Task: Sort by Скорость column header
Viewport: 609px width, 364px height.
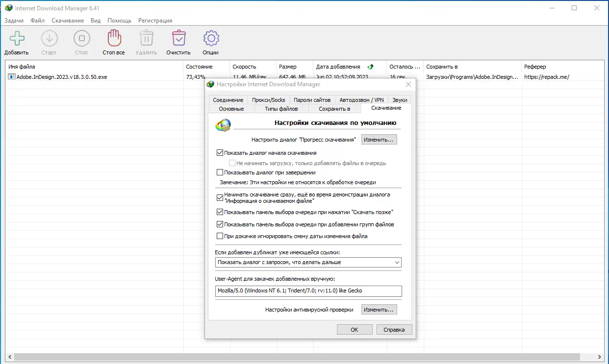Action: coord(253,67)
